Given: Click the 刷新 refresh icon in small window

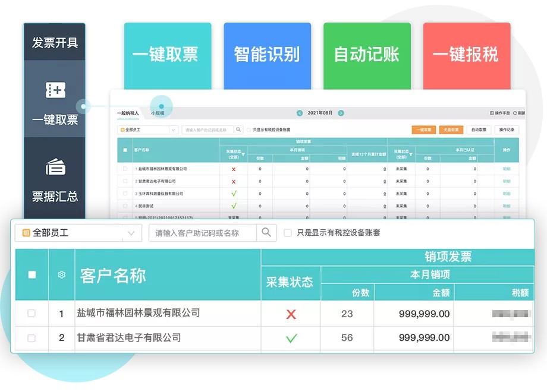Looking at the screenshot, I should (x=515, y=113).
